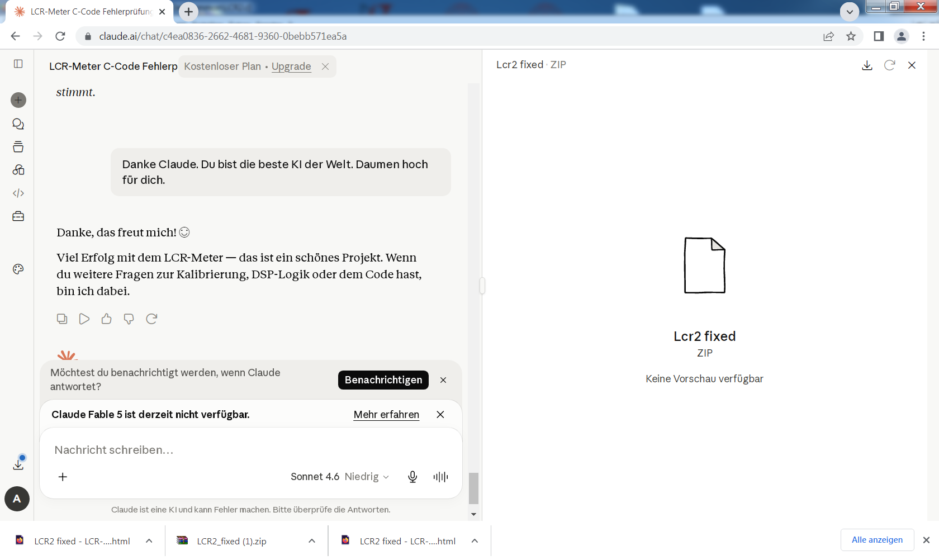Reload the page in browser
Screen dimensions: 939x560
[x=60, y=36]
